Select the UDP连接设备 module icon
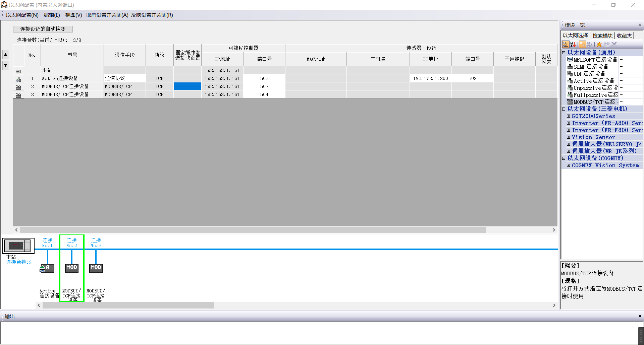 (570, 74)
